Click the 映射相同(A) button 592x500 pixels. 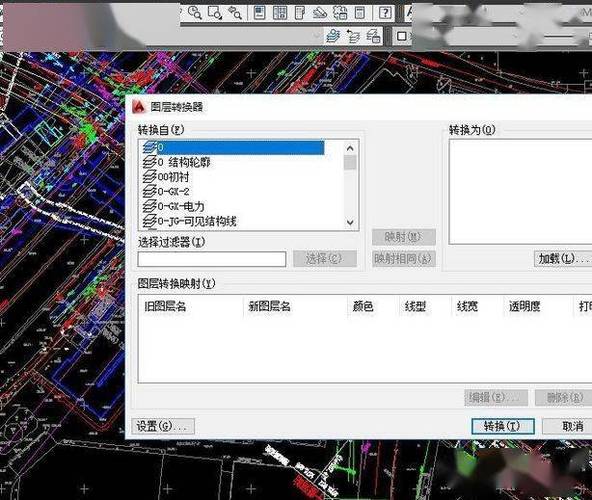click(404, 259)
